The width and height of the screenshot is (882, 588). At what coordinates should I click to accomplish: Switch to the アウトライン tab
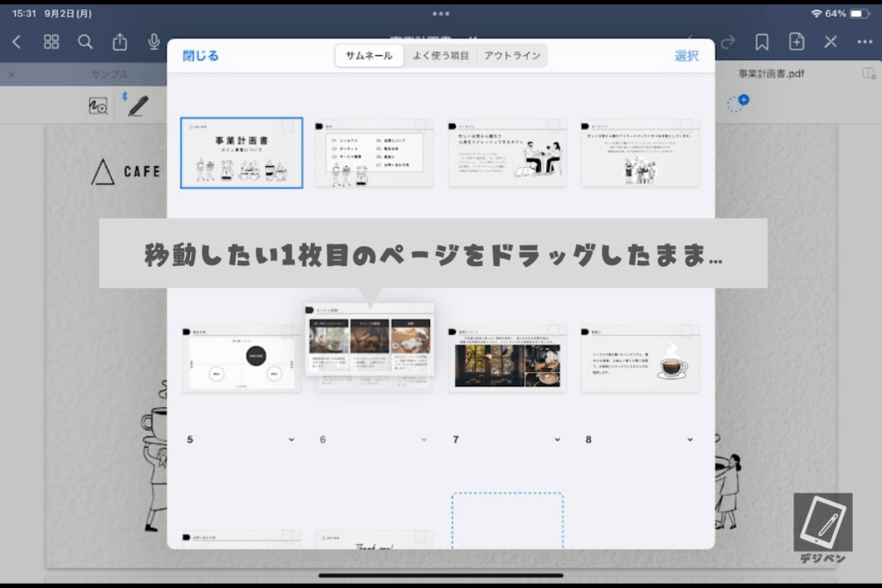(x=512, y=56)
